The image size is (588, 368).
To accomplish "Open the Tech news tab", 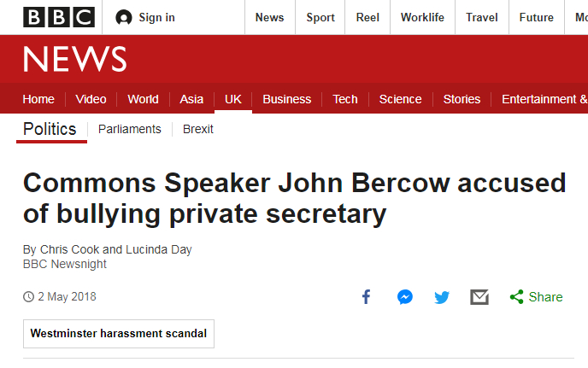I will 345,99.
